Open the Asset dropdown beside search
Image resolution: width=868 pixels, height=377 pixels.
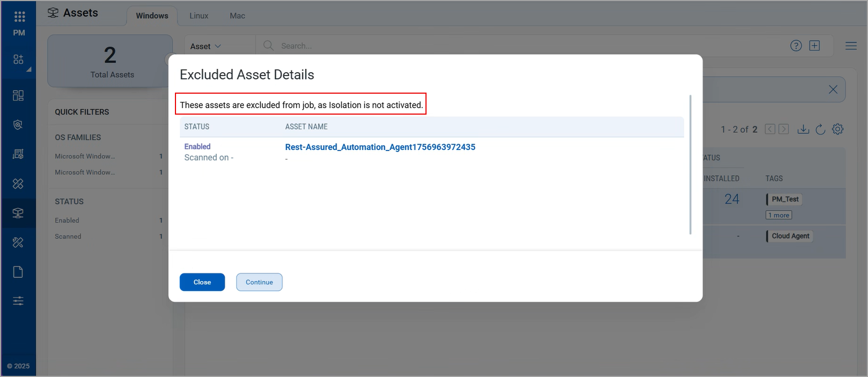tap(205, 46)
